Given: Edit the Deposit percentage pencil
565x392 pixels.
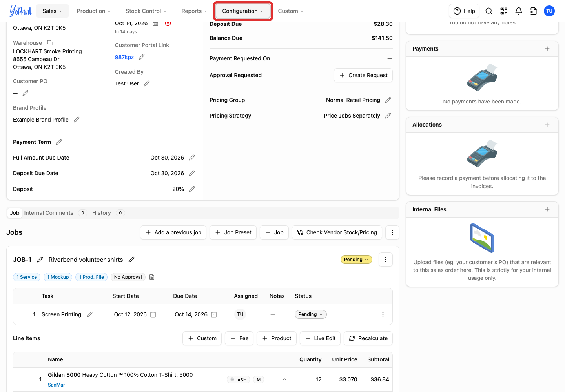Looking at the screenshot, I should (x=192, y=189).
